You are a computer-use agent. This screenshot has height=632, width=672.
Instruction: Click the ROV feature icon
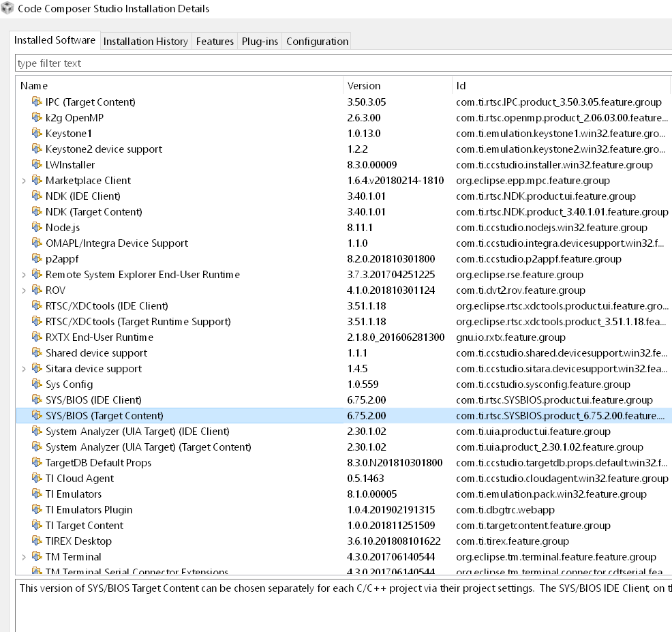[37, 290]
